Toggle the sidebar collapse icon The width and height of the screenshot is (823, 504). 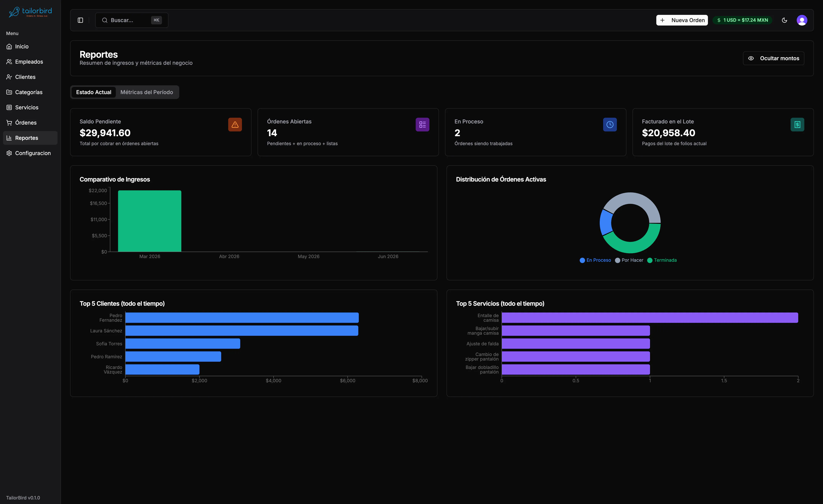(80, 20)
